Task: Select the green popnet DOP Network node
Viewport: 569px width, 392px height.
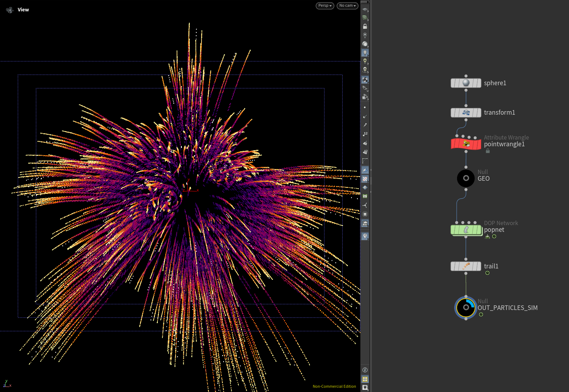Action: click(466, 230)
